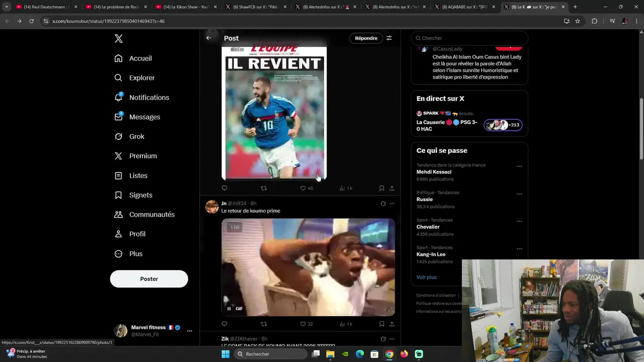Open more options for Kang-In Lee trend
The height and width of the screenshot is (362, 644).
point(519,249)
